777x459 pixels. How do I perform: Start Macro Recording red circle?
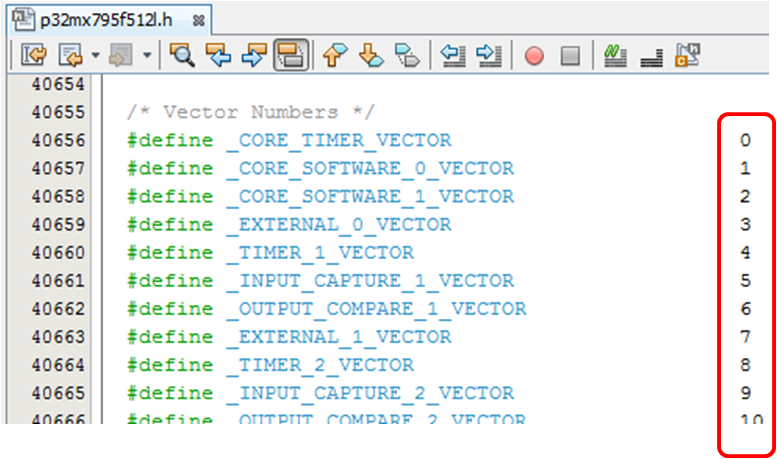[x=534, y=55]
